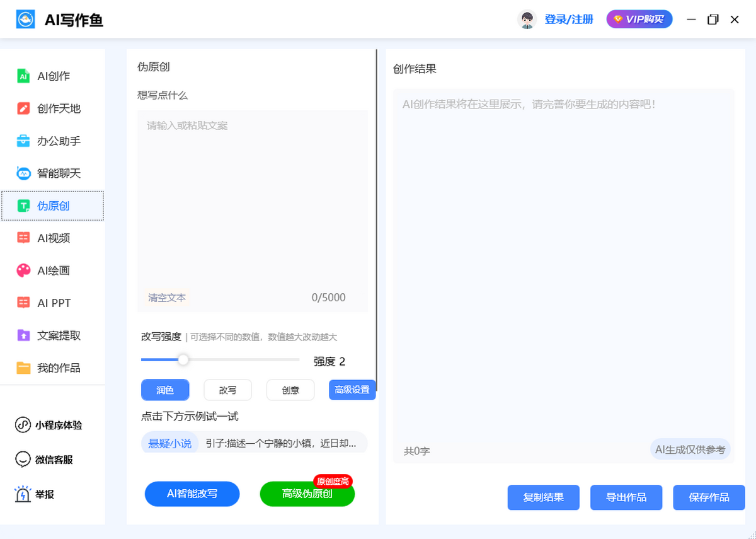This screenshot has width=756, height=539.
Task: Click the 登录/注册 link
Action: click(x=569, y=20)
